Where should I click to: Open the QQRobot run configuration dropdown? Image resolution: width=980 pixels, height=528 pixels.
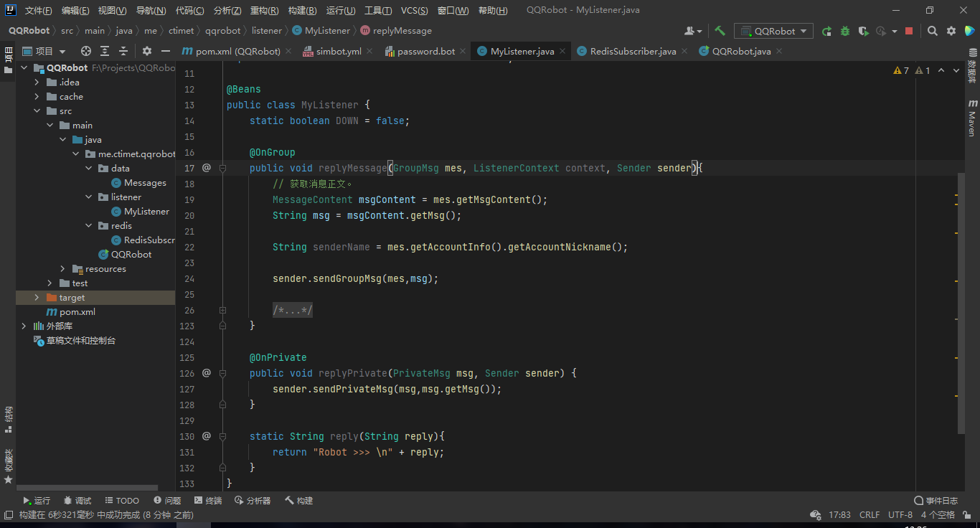pyautogui.click(x=773, y=31)
